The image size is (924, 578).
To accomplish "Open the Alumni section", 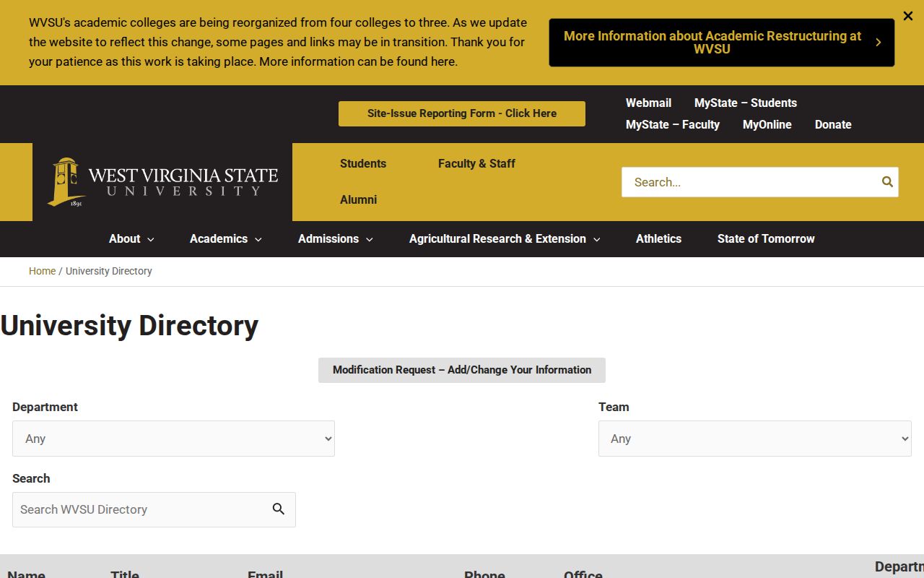I will point(359,199).
